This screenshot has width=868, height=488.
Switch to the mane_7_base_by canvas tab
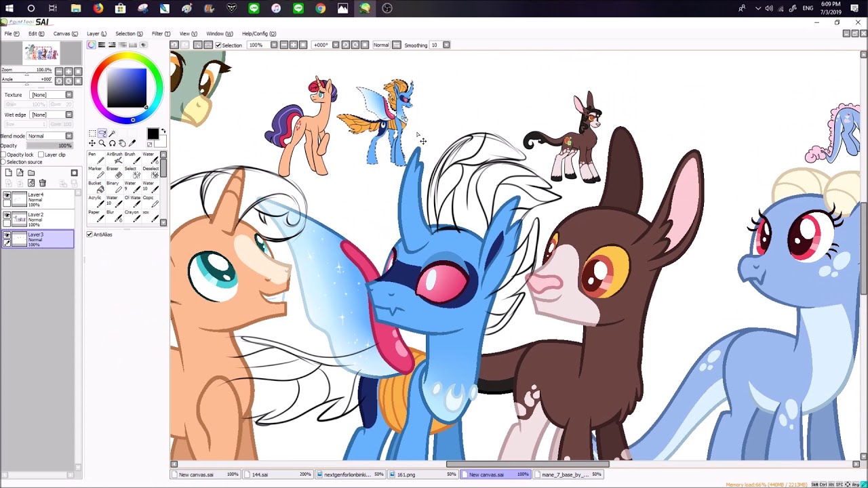pyautogui.click(x=569, y=474)
